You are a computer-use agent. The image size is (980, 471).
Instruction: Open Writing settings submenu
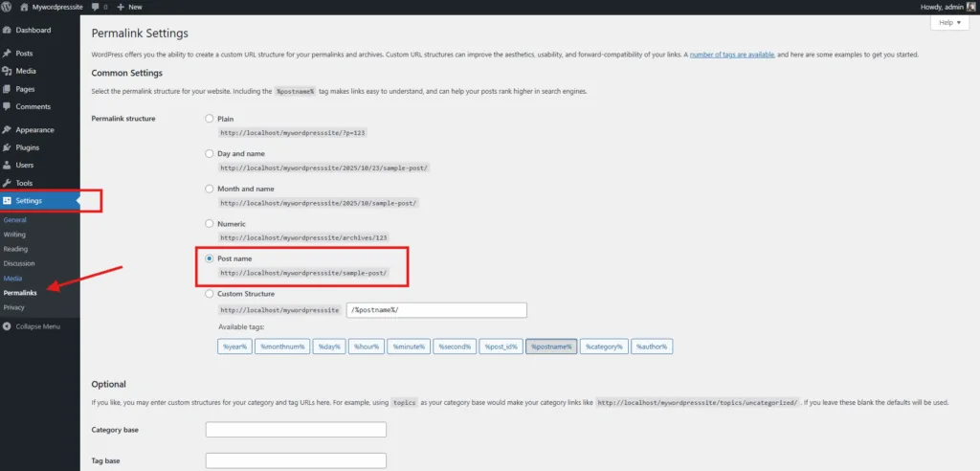[14, 235]
